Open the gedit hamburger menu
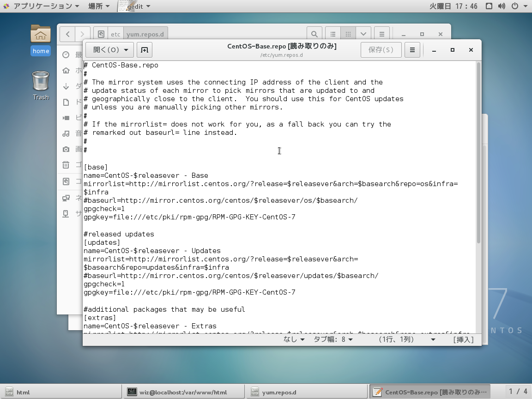 point(412,50)
